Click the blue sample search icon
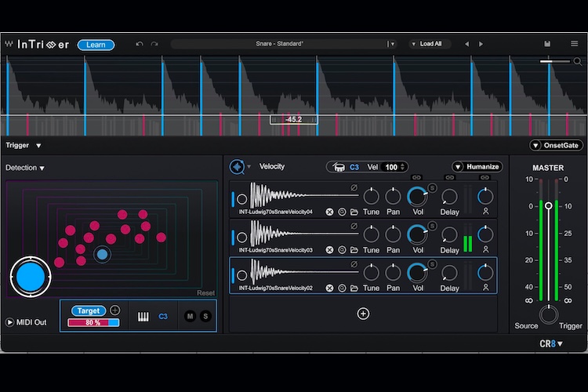 tap(237, 166)
